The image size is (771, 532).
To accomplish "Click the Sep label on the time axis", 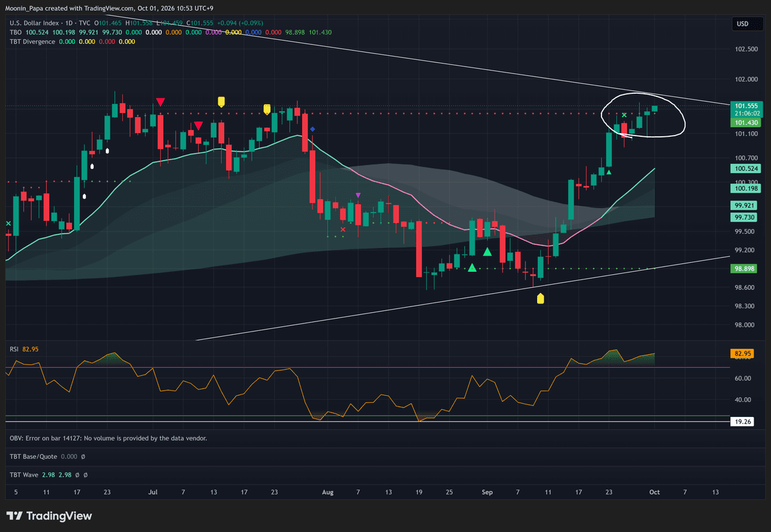I will (x=487, y=492).
